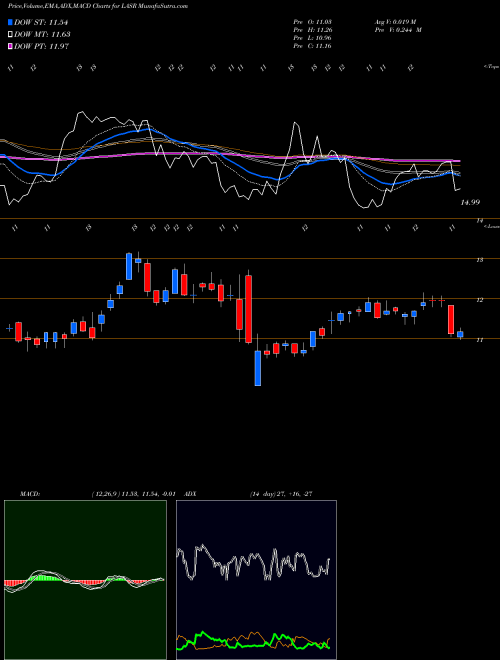500x660 pixels.
Task: Click the 'ADX' panel heading
Action: pos(190,494)
